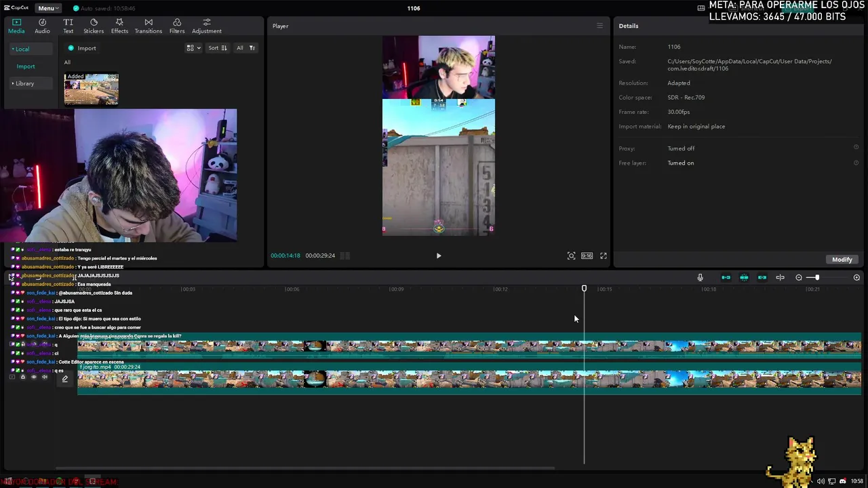This screenshot has height=488, width=868.
Task: Lock the lower video track
Action: click(x=22, y=377)
